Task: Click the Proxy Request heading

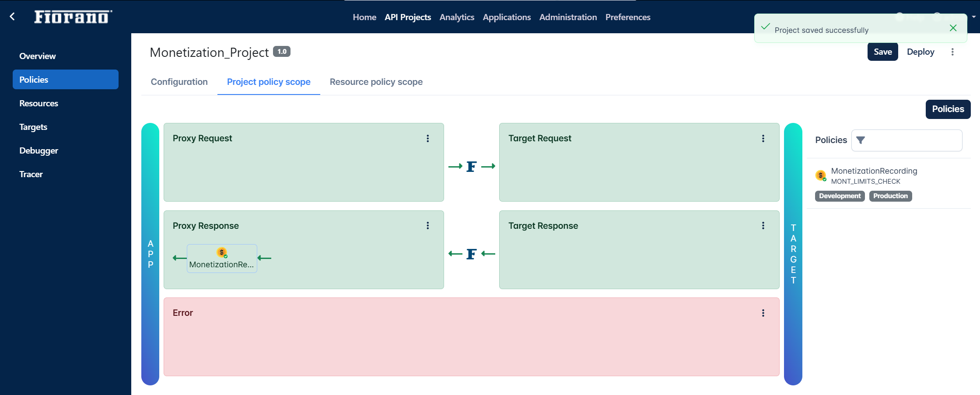Action: pyautogui.click(x=202, y=138)
